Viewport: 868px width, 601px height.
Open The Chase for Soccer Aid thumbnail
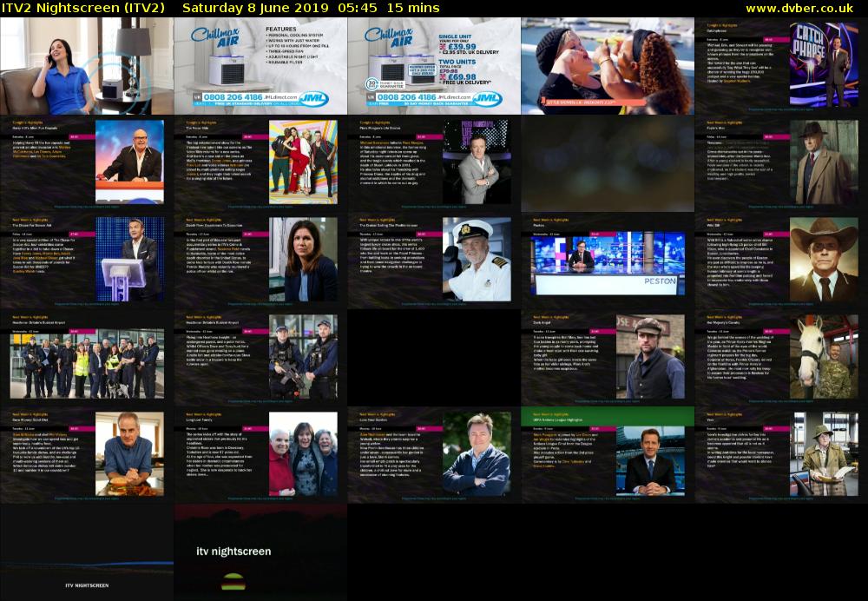(x=87, y=261)
